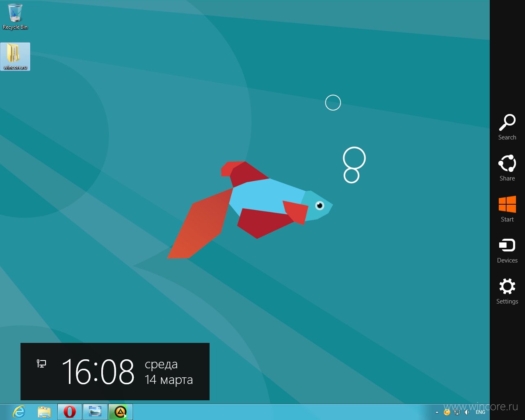Launch Internet Explorer from the taskbar
525x420 pixels.
19,412
